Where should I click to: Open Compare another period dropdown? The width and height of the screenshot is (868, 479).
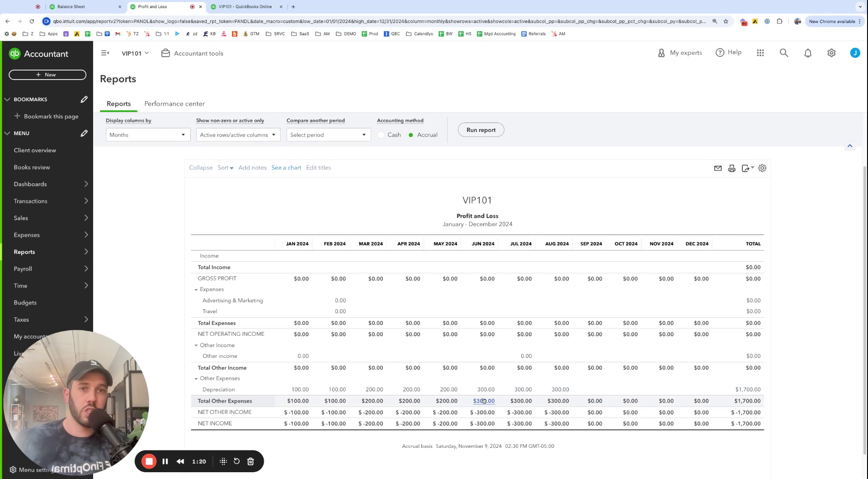tap(328, 135)
